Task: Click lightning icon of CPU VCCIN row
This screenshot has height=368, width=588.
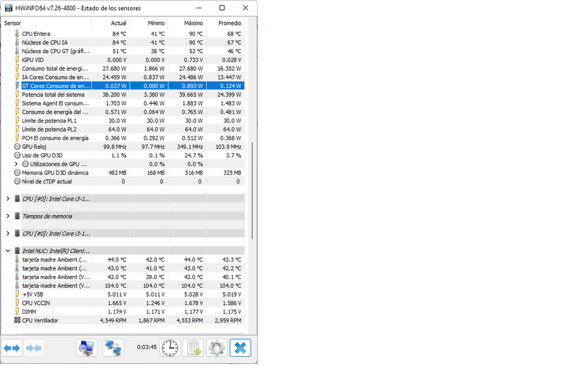Action: 17,303
